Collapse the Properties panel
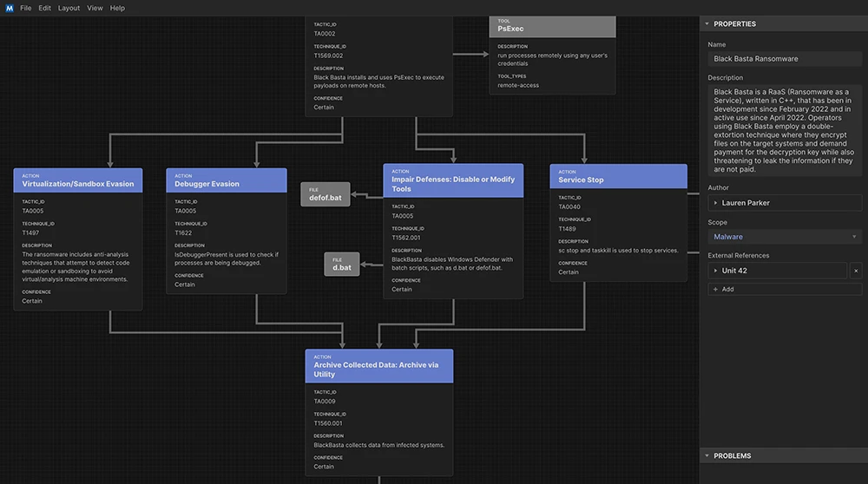This screenshot has width=868, height=484. 707,24
